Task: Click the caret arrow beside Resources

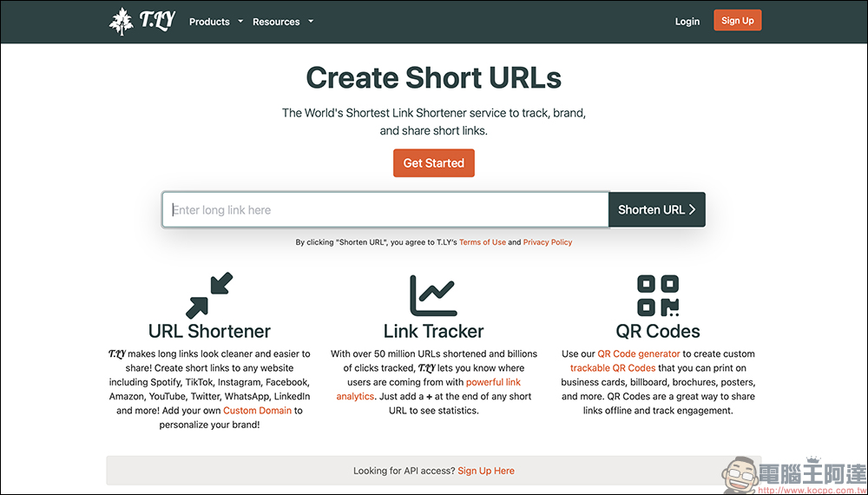Action: [311, 22]
